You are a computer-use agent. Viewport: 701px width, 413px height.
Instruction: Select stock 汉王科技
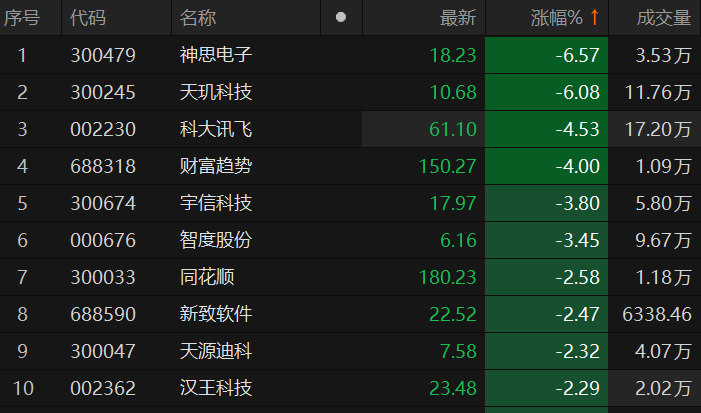click(216, 388)
